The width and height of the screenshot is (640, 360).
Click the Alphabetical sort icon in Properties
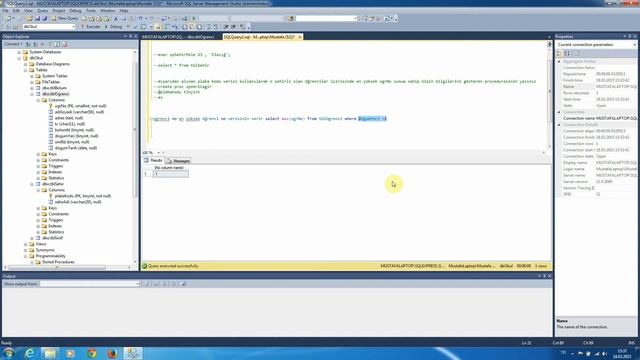(567, 53)
